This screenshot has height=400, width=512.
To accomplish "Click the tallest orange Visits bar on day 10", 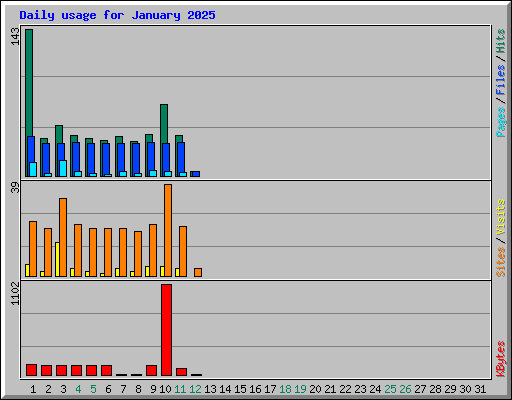I will point(168,230).
